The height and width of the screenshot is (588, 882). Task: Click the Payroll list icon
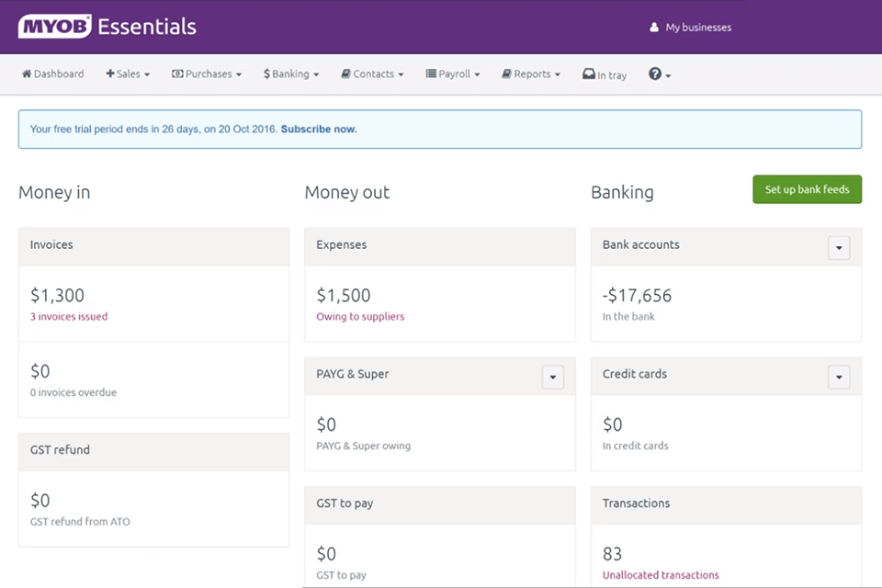coord(431,73)
